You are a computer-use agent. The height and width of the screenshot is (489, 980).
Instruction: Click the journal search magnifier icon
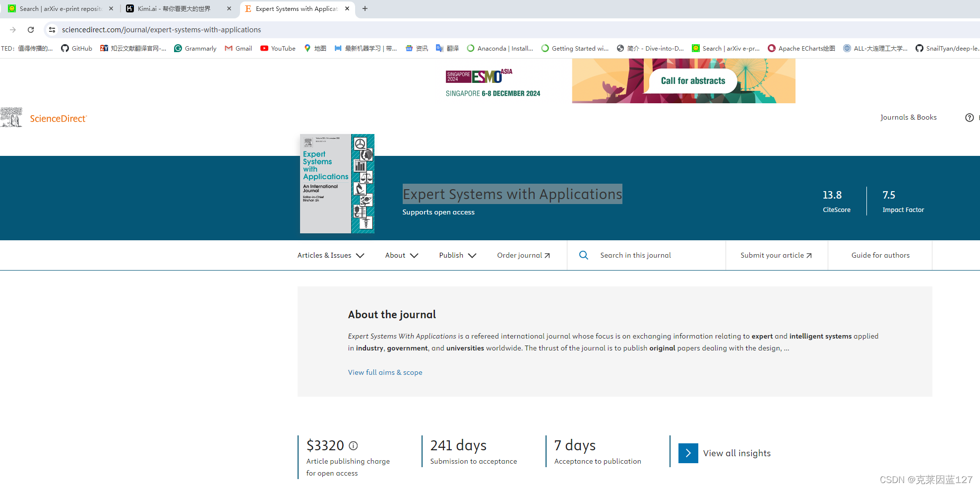click(584, 255)
